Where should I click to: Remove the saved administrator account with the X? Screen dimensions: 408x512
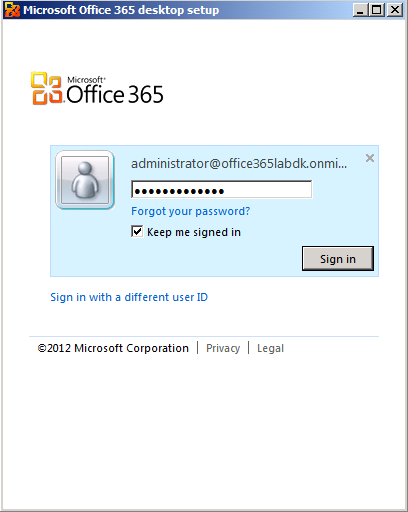pyautogui.click(x=370, y=158)
